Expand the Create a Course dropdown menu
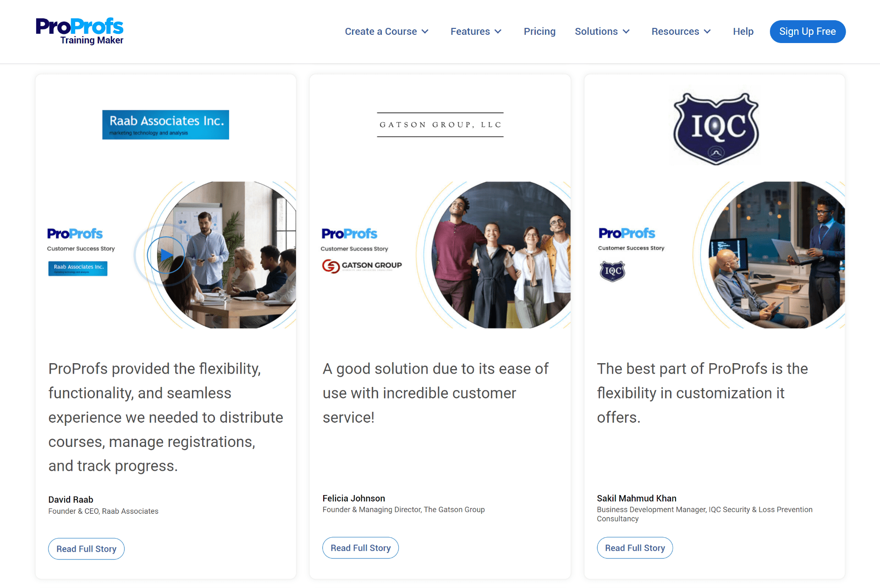The width and height of the screenshot is (880, 588). pyautogui.click(x=386, y=31)
